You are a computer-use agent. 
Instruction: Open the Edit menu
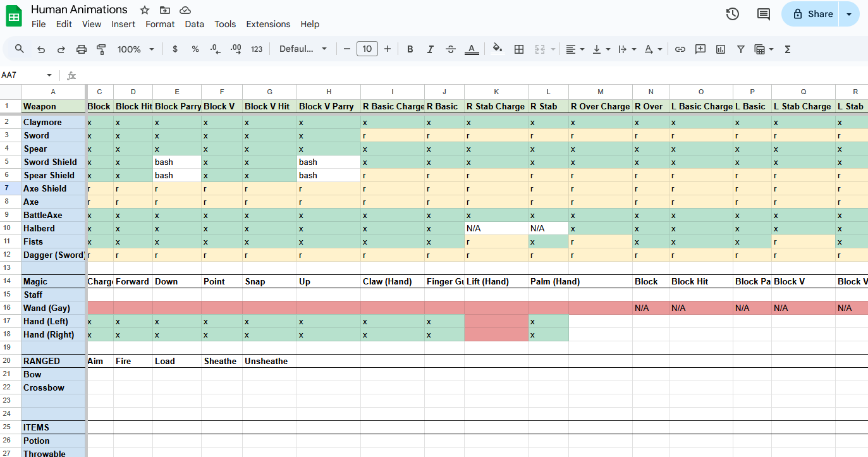64,24
